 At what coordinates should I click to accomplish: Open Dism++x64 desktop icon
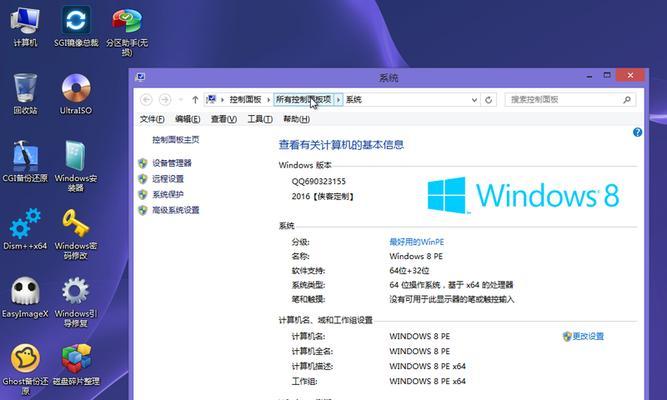click(x=25, y=229)
